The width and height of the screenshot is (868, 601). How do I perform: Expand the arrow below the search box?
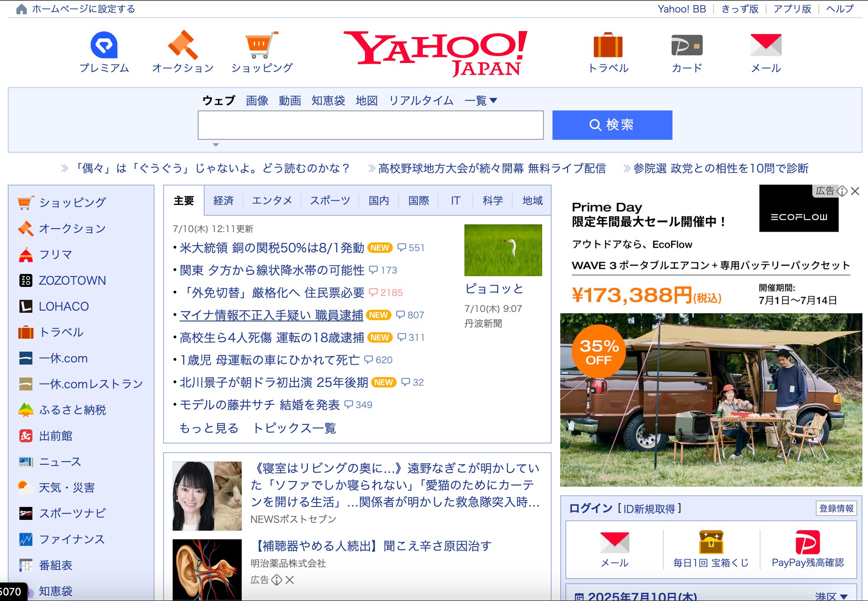(216, 145)
